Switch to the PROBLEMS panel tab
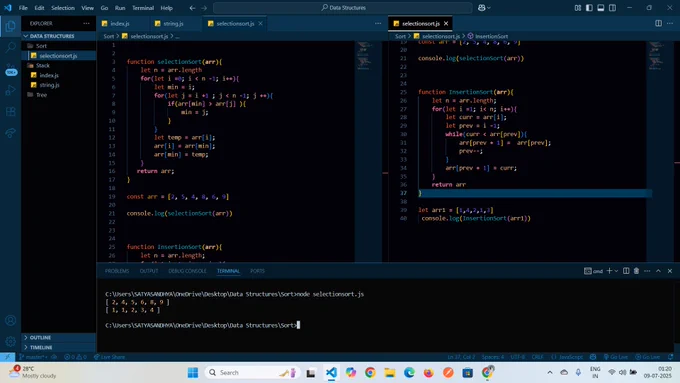 [x=117, y=271]
